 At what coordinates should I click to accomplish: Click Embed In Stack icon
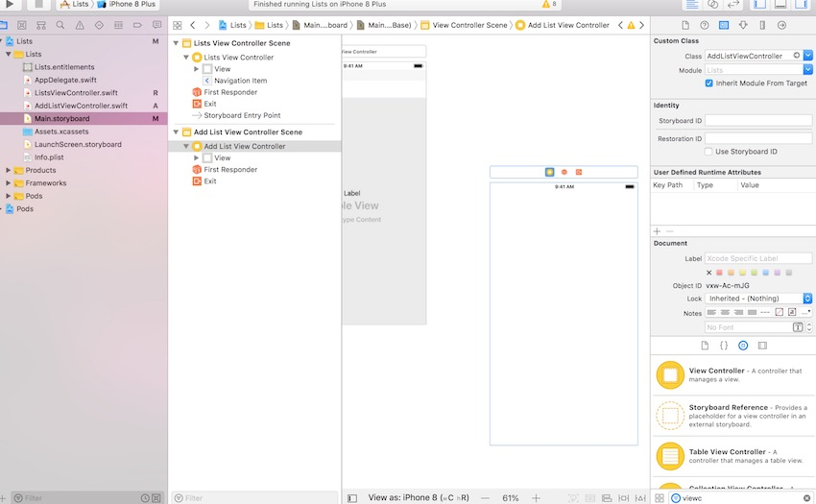590,498
